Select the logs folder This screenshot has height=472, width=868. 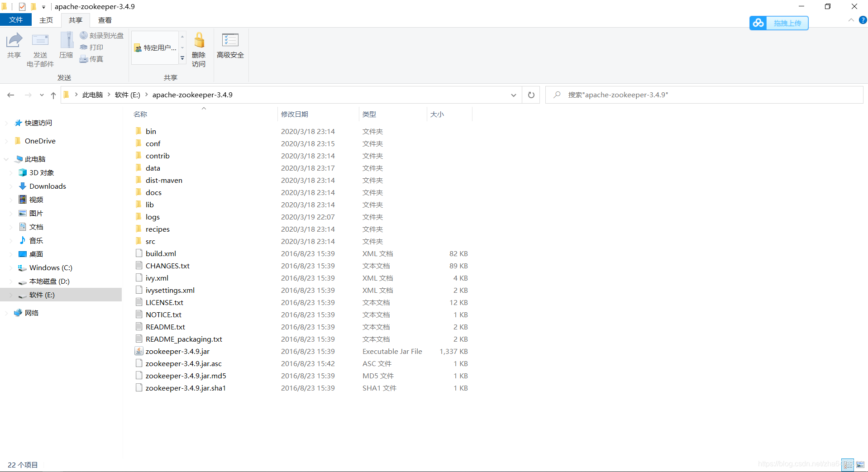[153, 217]
